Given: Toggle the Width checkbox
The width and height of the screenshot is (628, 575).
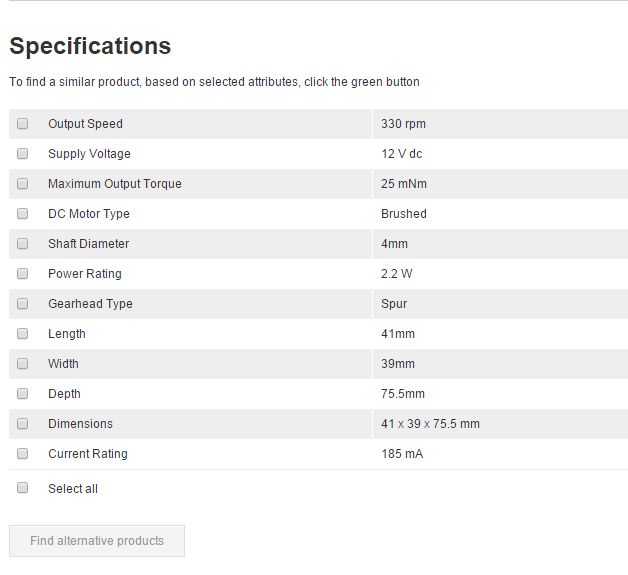Looking at the screenshot, I should tap(22, 364).
